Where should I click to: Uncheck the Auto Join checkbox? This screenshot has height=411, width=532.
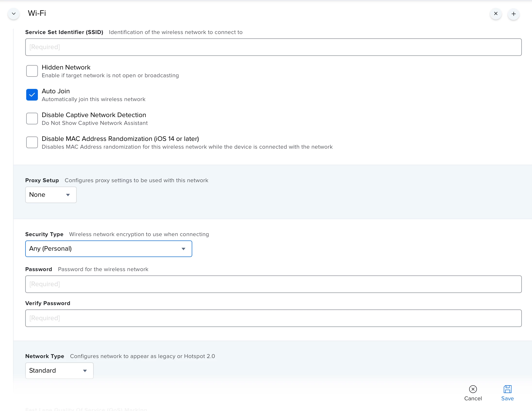click(32, 95)
